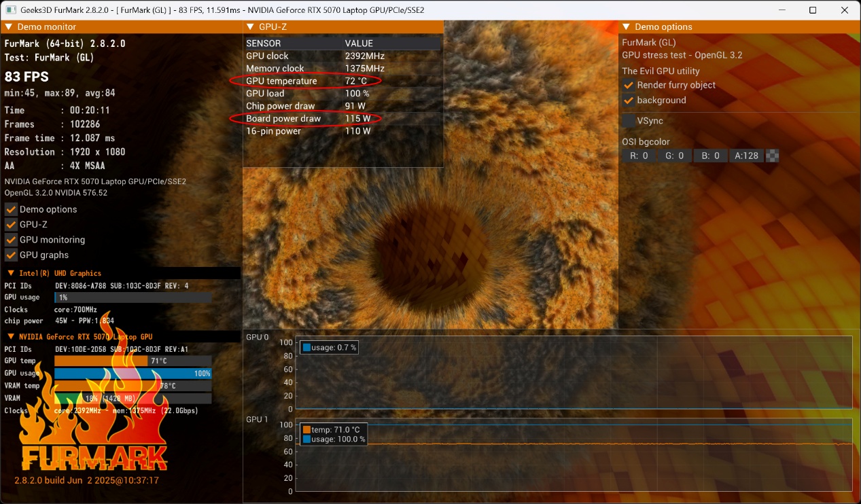Click The Evil GPU utility text
The height and width of the screenshot is (504, 861).
point(661,71)
